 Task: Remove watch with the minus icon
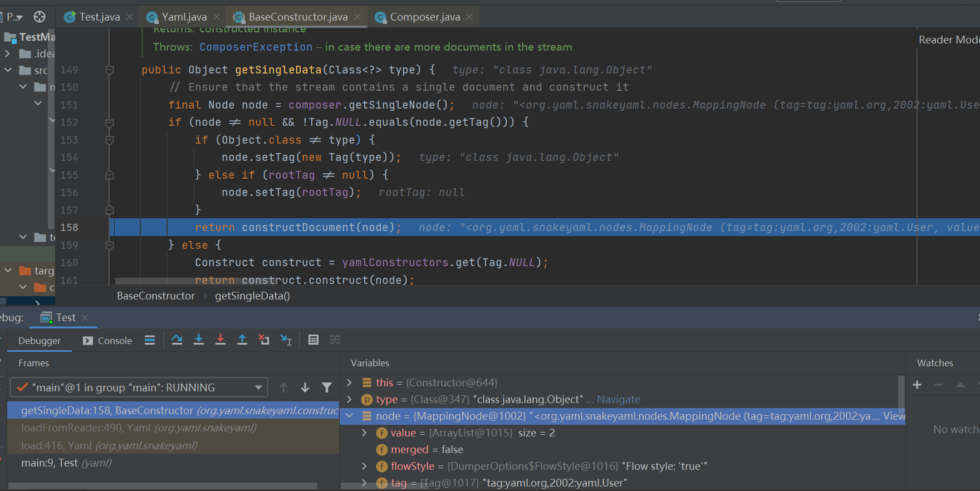[939, 385]
